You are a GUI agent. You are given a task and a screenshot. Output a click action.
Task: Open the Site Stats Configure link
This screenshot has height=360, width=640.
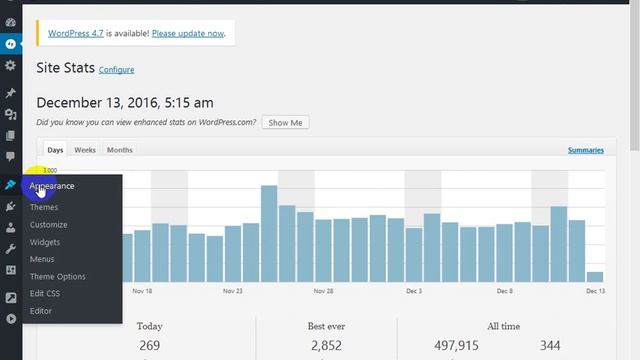116,70
